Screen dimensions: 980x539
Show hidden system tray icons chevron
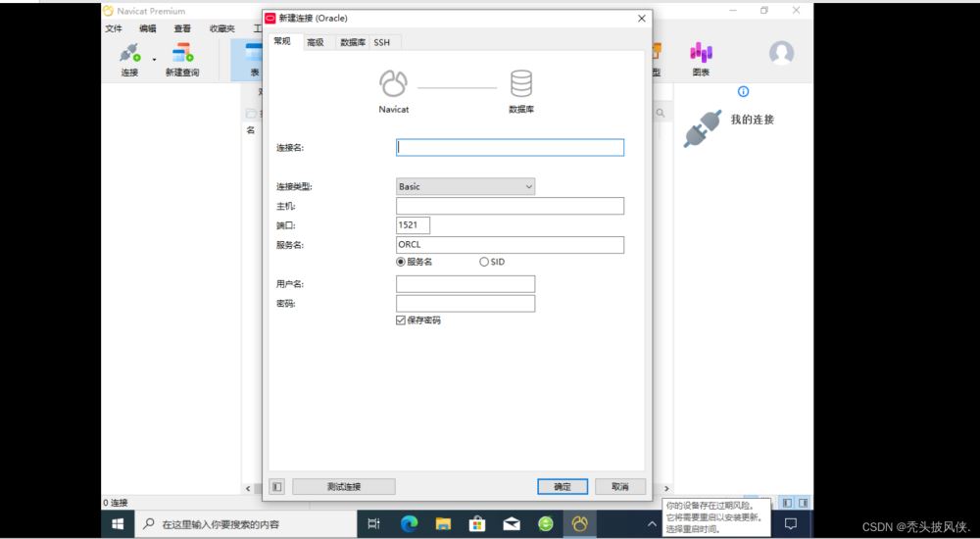pos(652,524)
